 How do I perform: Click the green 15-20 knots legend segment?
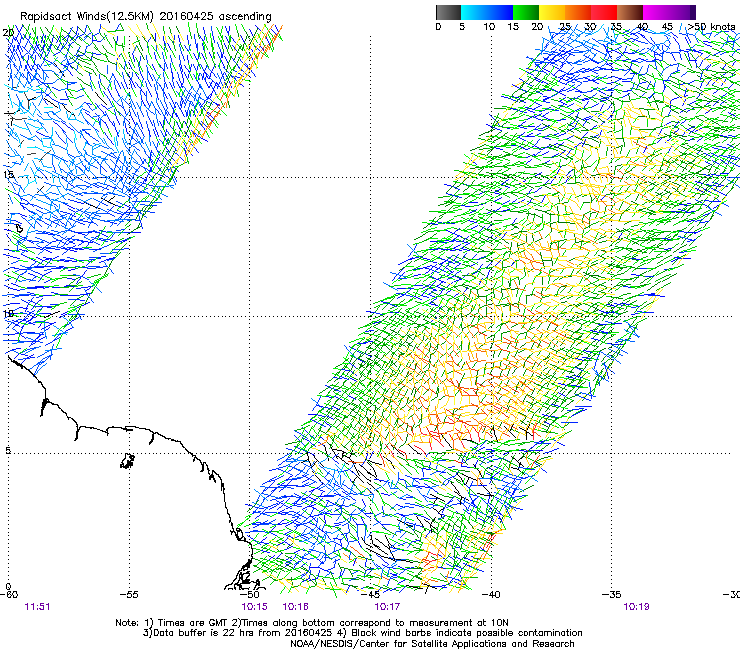(526, 12)
